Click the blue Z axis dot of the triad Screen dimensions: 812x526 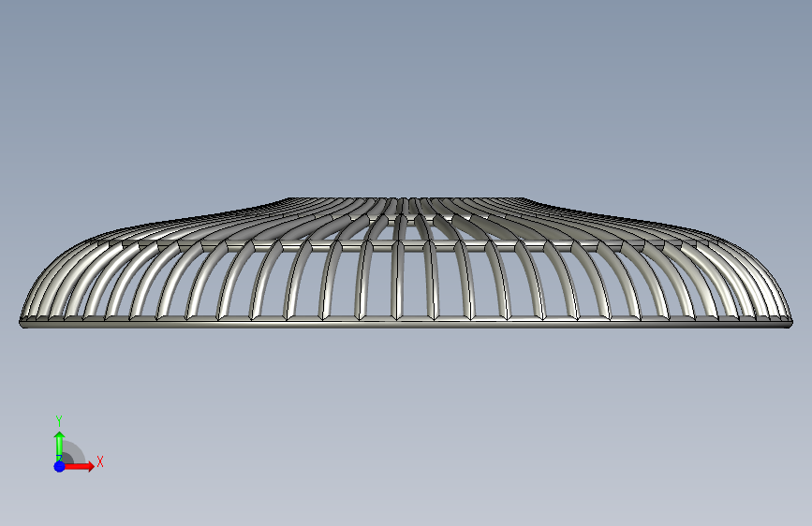60,466
